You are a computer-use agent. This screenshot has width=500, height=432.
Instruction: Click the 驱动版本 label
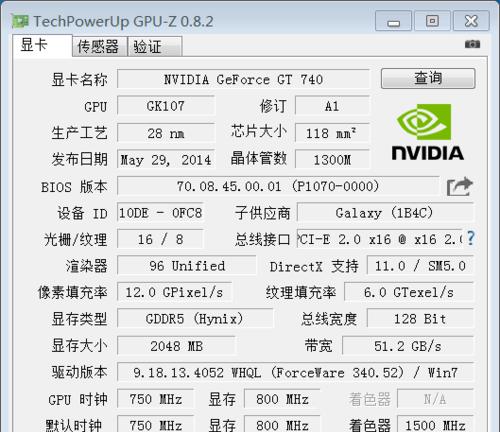79,372
